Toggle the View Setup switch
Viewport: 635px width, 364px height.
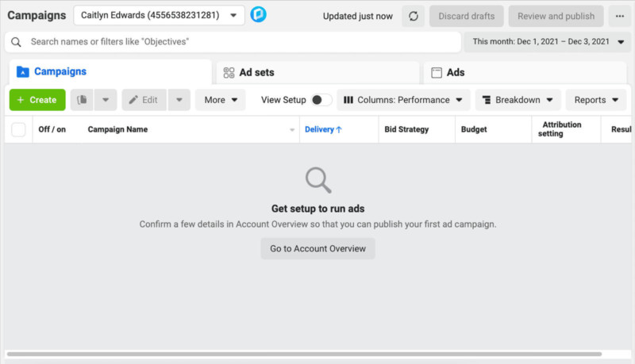point(321,100)
